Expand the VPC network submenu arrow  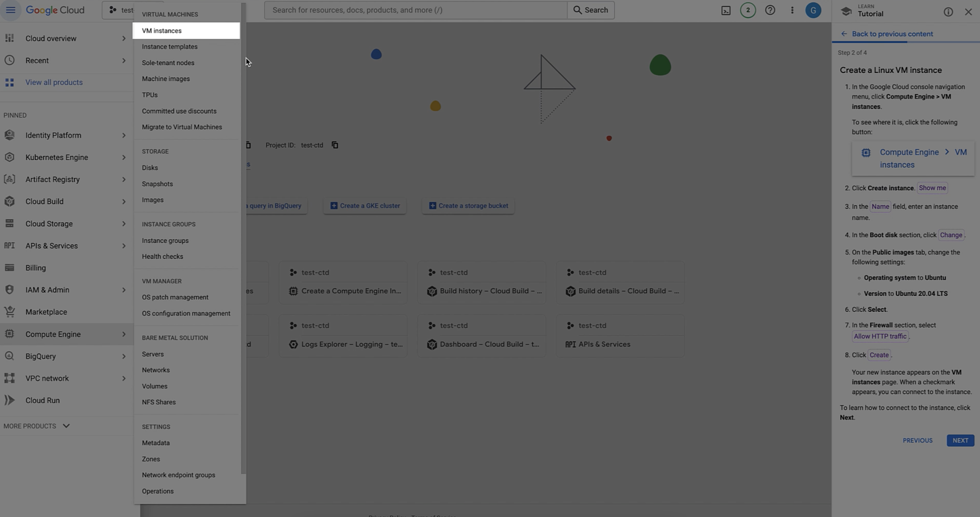point(123,379)
